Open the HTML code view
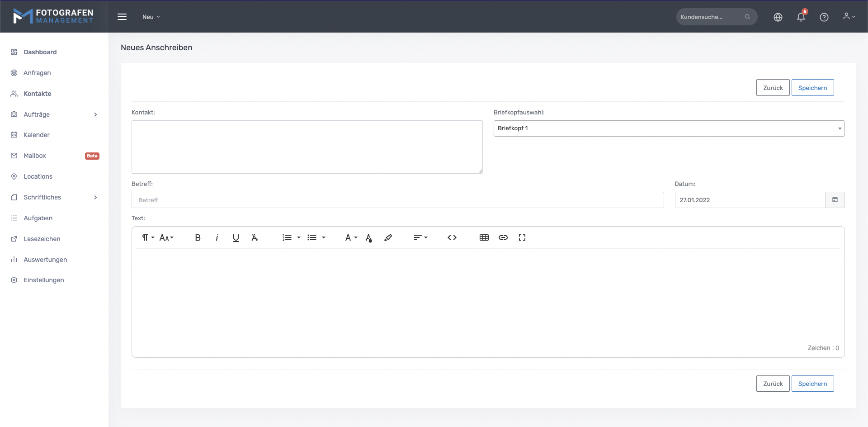 pyautogui.click(x=452, y=237)
